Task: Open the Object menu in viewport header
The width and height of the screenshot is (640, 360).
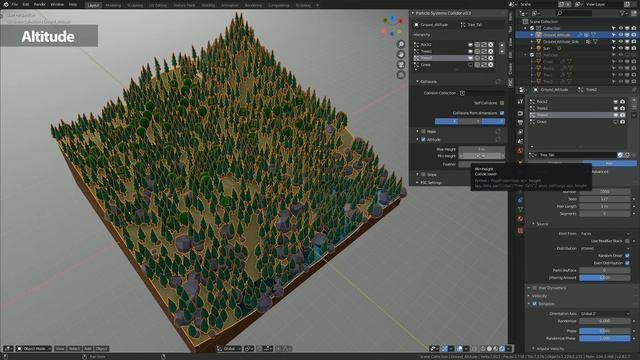Action: [x=101, y=349]
